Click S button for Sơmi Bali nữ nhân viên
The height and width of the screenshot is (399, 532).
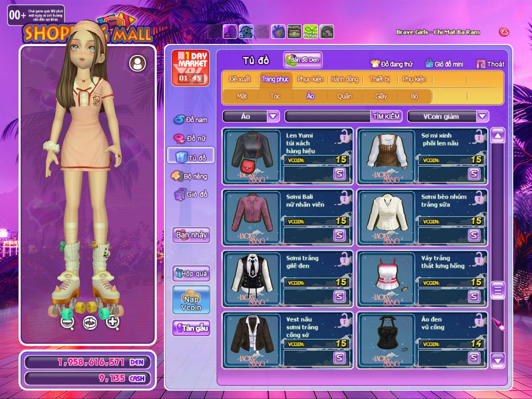(x=340, y=235)
